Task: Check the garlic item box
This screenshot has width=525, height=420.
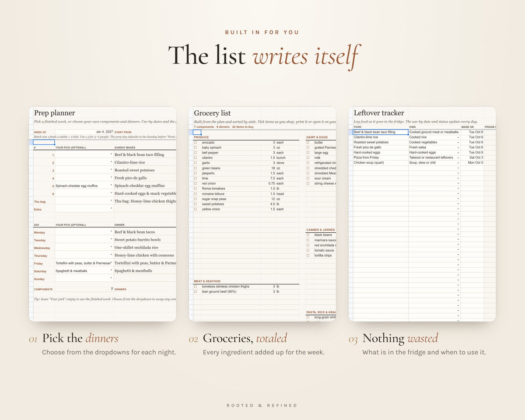Action: pyautogui.click(x=196, y=163)
